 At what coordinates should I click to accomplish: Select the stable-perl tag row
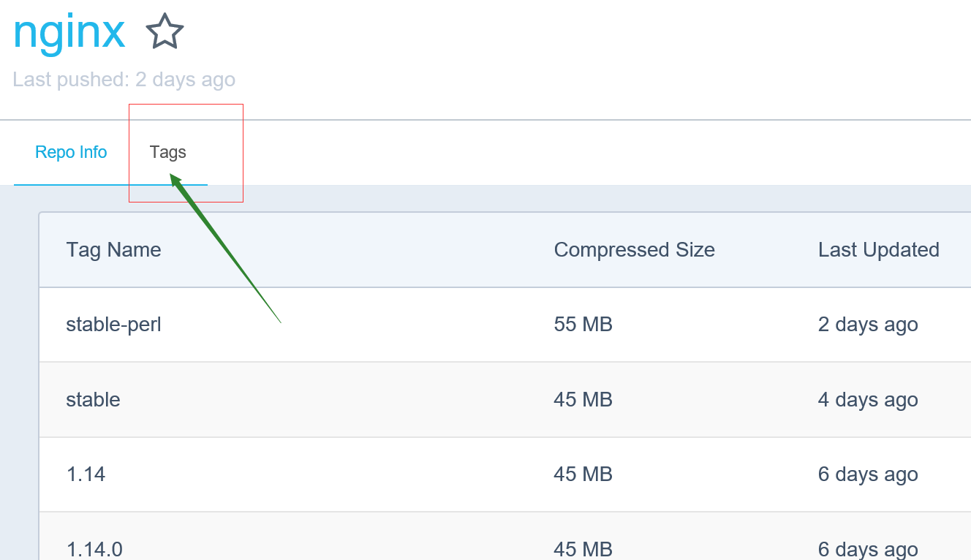pos(505,325)
